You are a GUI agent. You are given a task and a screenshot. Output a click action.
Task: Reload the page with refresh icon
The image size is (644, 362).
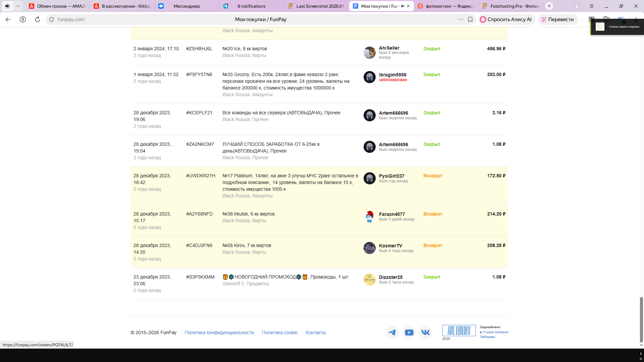(38, 19)
